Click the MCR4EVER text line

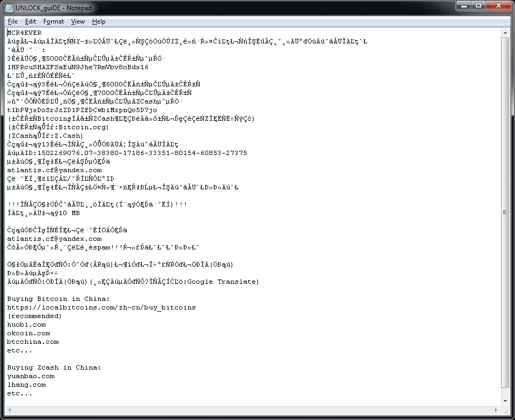tap(24, 33)
